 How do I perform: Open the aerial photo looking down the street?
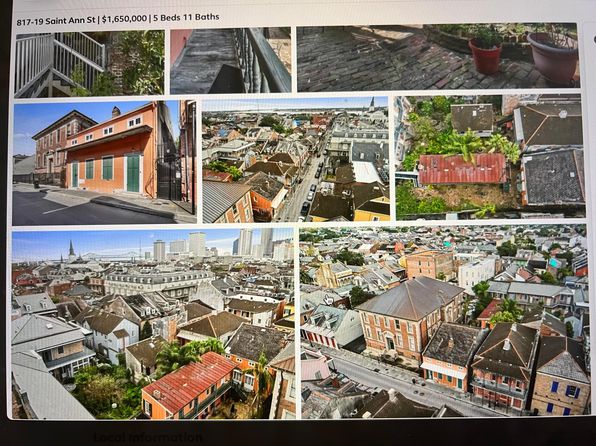pos(296,160)
